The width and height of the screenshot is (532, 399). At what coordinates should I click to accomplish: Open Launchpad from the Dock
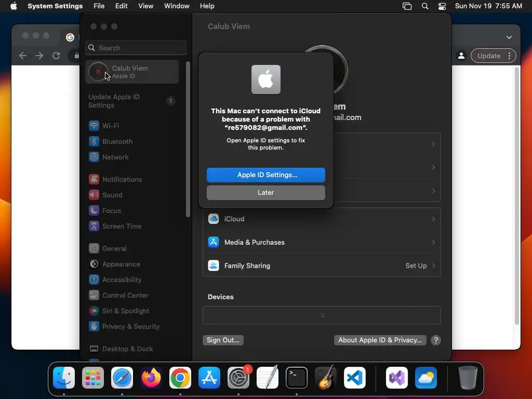click(x=93, y=378)
